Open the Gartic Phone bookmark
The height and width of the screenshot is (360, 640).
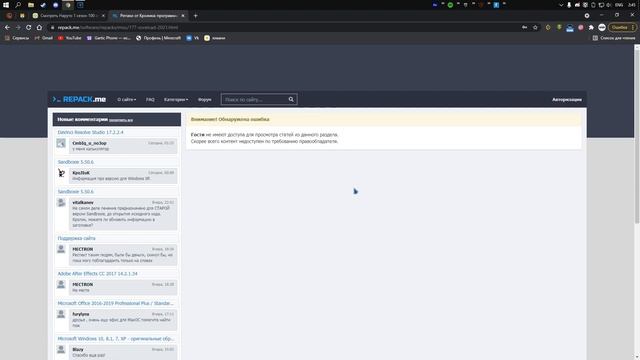(109, 38)
